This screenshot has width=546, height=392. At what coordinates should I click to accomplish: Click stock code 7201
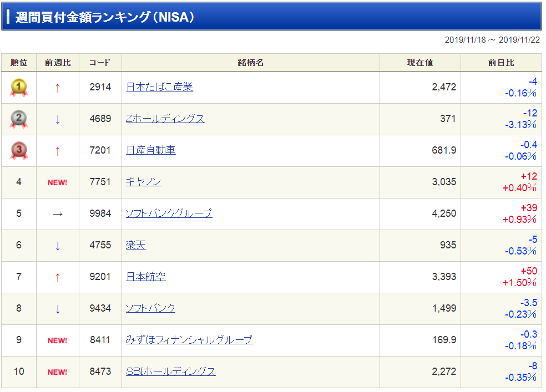[x=100, y=150]
